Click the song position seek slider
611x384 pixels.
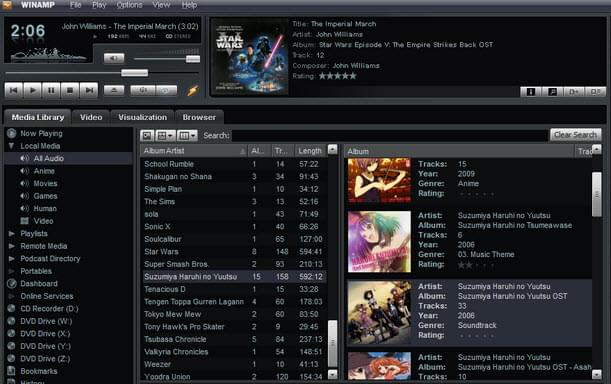pyautogui.click(x=102, y=73)
